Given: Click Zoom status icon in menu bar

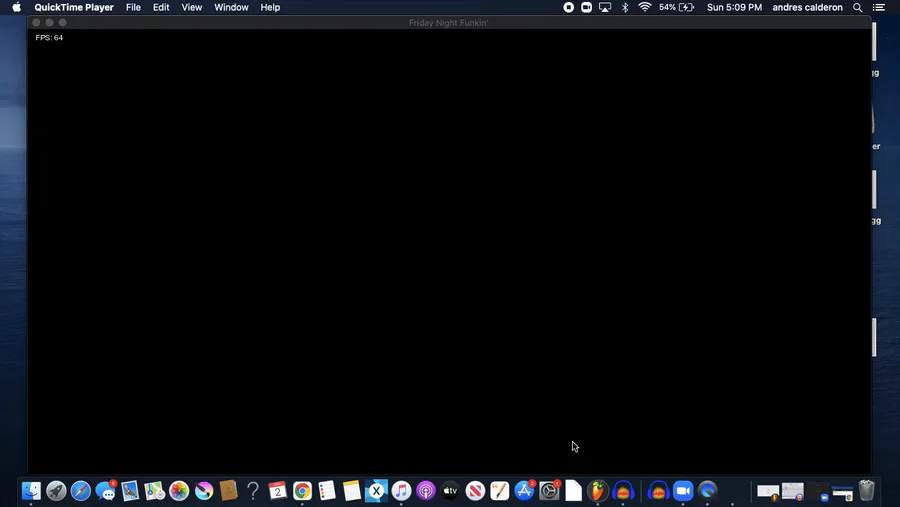Looking at the screenshot, I should [587, 7].
